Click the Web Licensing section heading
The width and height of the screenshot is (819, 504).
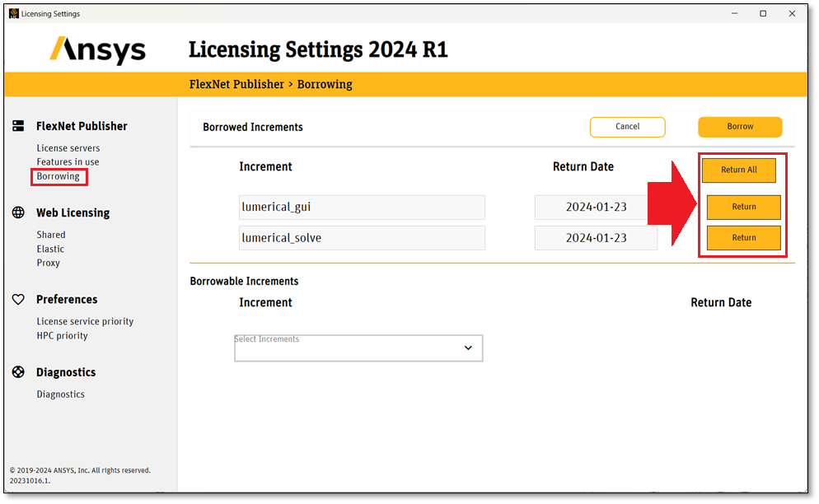73,213
